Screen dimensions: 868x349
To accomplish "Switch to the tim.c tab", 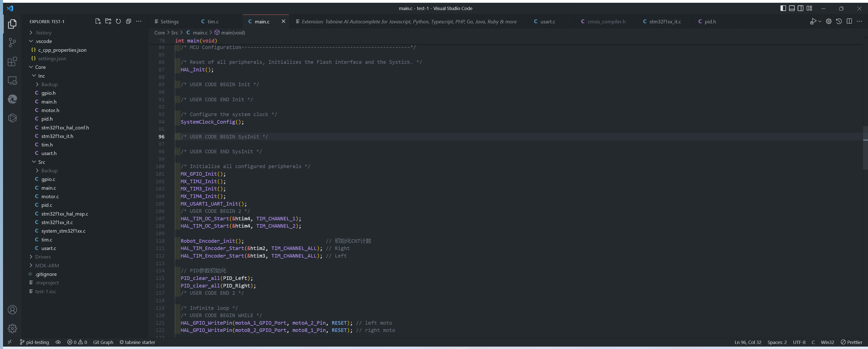I will pyautogui.click(x=213, y=22).
